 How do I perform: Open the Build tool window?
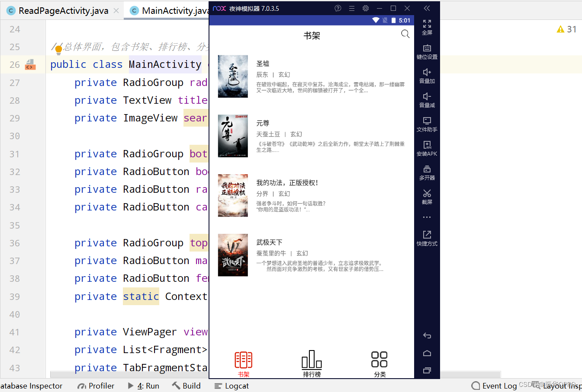click(x=186, y=386)
